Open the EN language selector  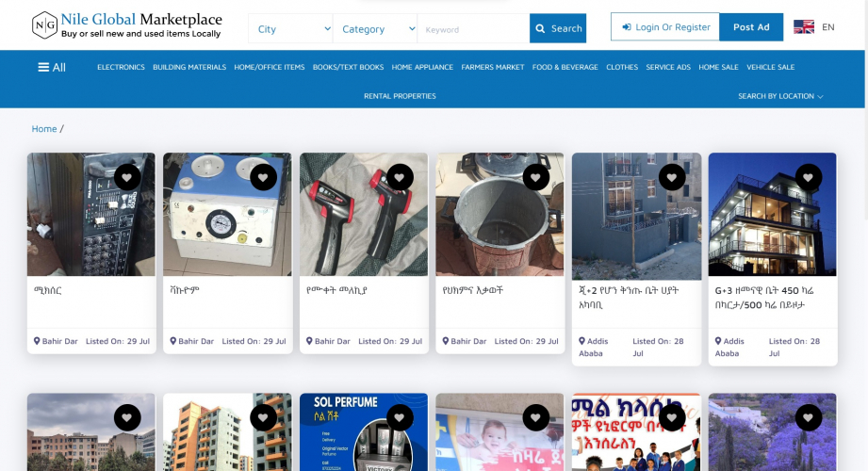point(828,27)
